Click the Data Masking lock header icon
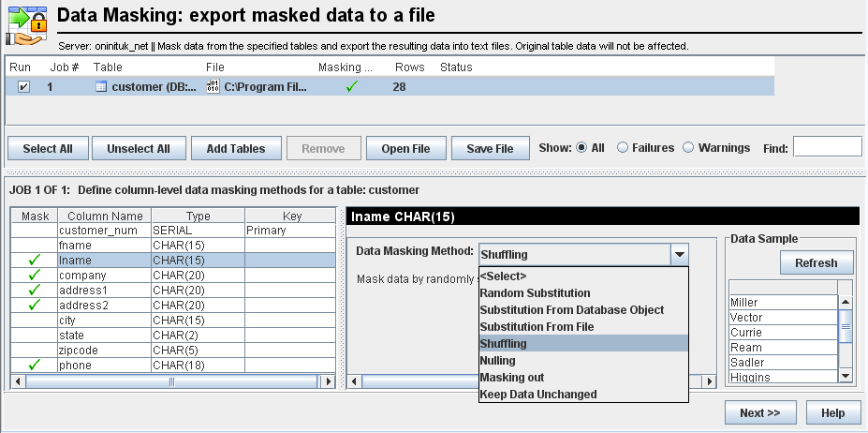868x433 pixels. coord(26,24)
